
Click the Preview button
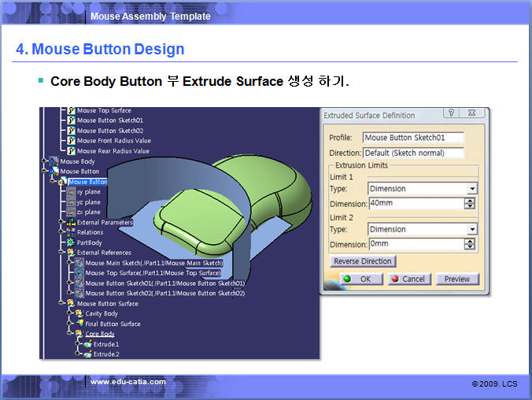456,279
